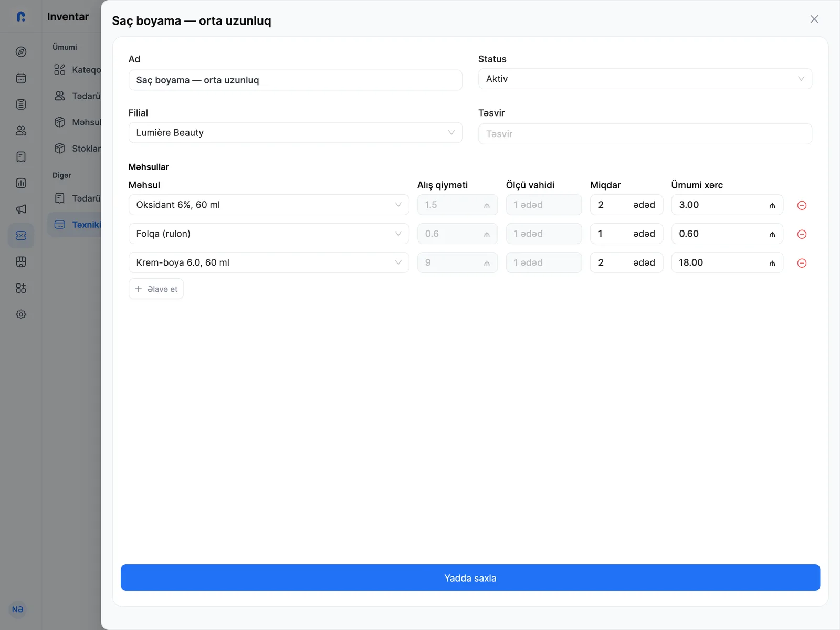This screenshot has width=840, height=630.
Task: Open the compass icon in sidebar
Action: coord(21,52)
